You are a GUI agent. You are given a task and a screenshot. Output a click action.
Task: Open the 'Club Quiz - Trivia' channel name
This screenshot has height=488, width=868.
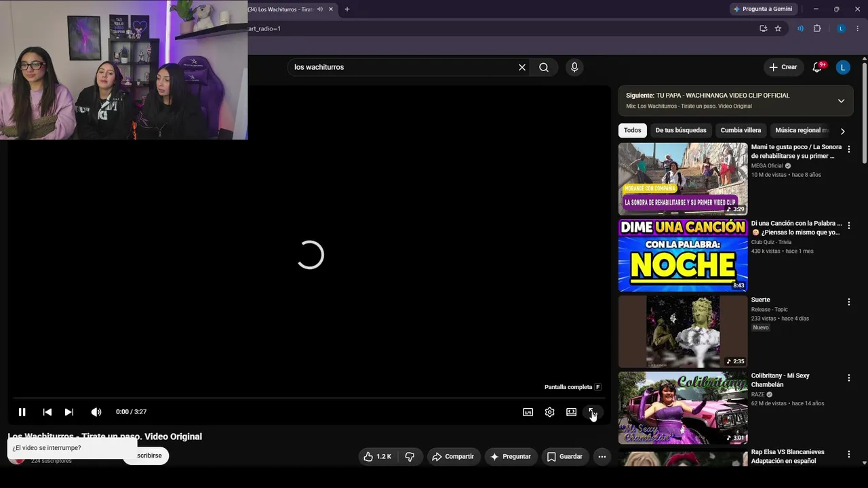(x=771, y=242)
